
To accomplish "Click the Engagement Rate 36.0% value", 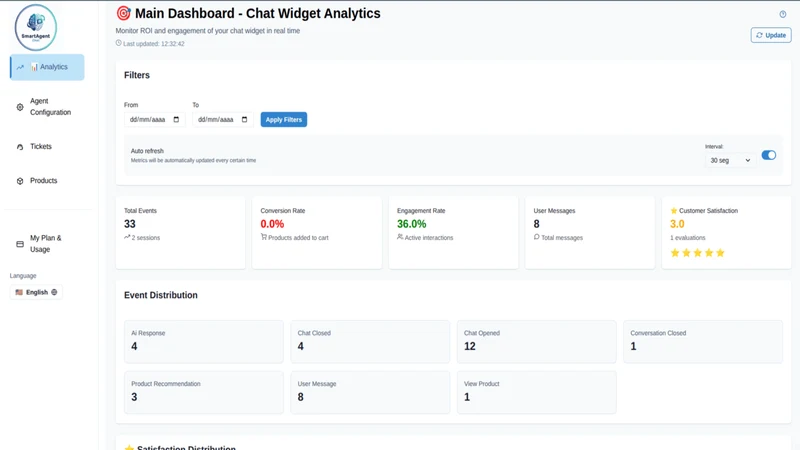I will pos(411,224).
